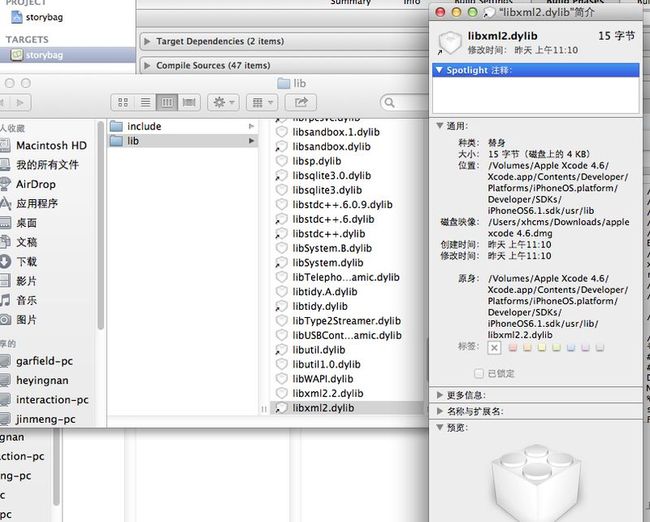Apply the orange label color

(x=527, y=347)
